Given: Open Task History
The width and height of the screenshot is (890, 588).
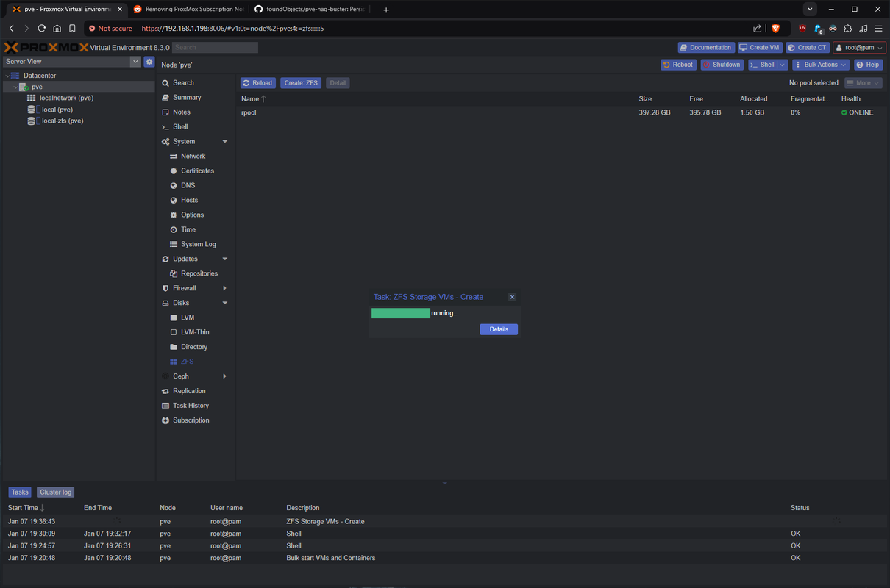Looking at the screenshot, I should click(x=191, y=406).
